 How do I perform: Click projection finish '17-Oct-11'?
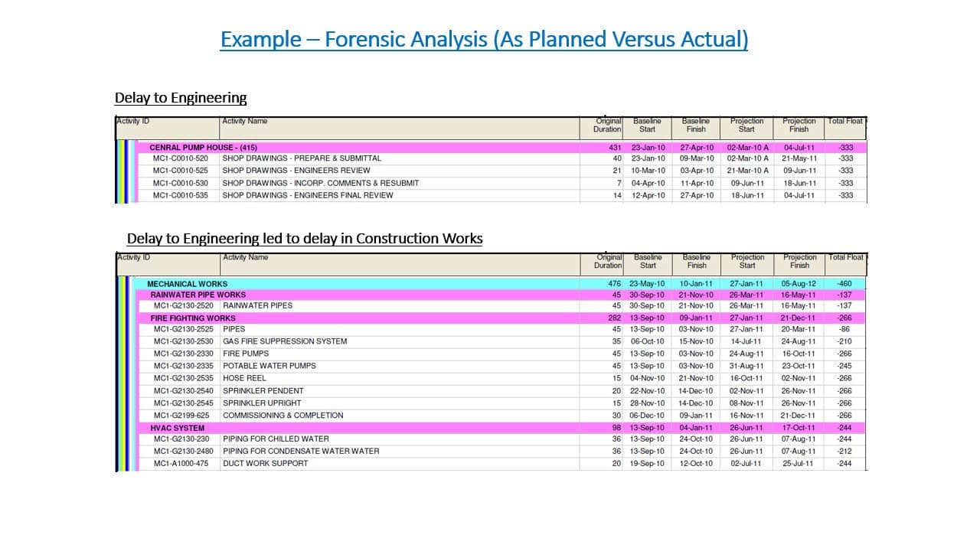pyautogui.click(x=799, y=428)
